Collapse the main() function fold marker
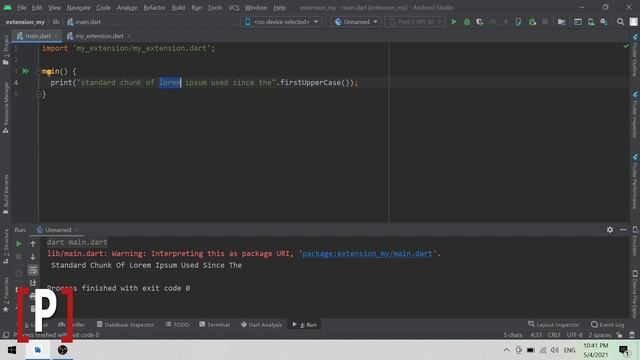640x360 pixels. pos(40,71)
